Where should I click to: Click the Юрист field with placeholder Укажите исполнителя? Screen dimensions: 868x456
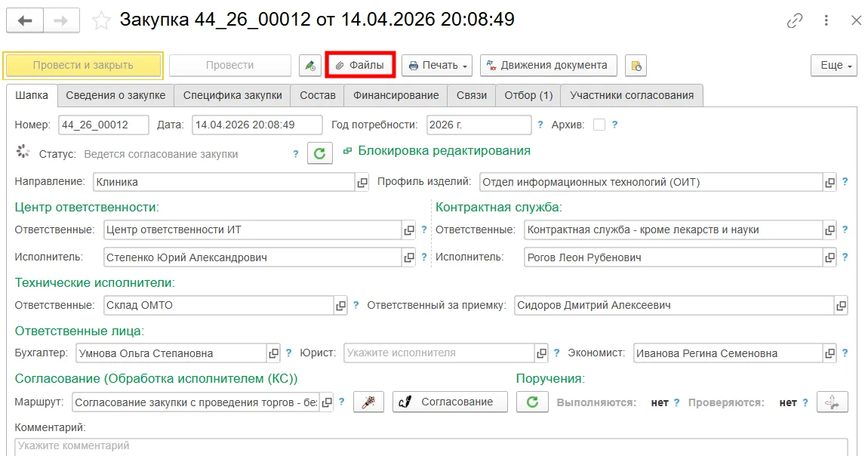click(x=439, y=353)
